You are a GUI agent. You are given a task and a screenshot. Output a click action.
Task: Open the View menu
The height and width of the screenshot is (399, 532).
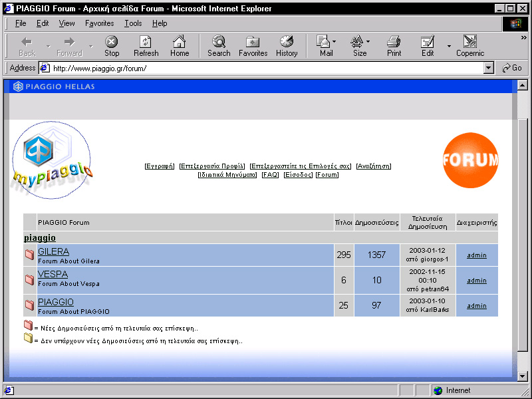tap(66, 23)
